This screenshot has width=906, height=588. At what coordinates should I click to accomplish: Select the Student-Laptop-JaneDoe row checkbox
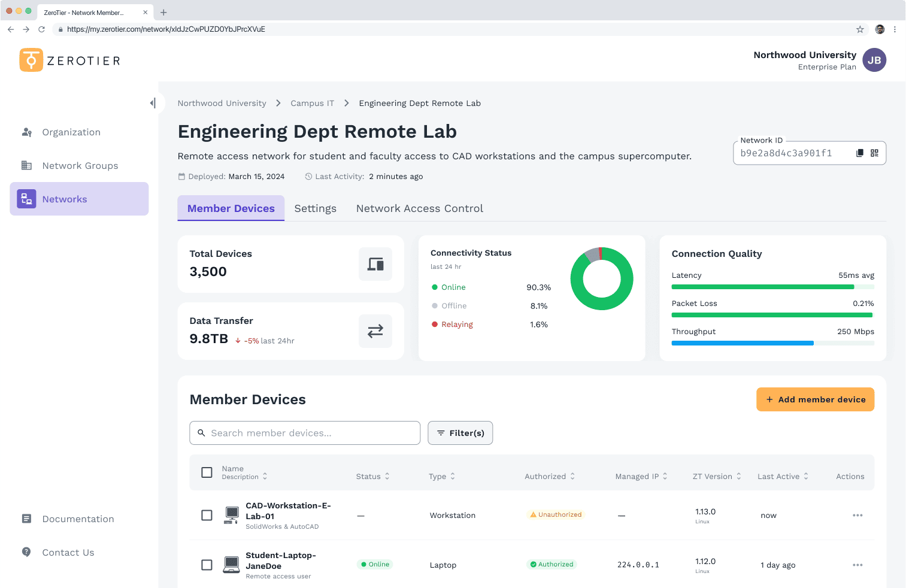207,565
